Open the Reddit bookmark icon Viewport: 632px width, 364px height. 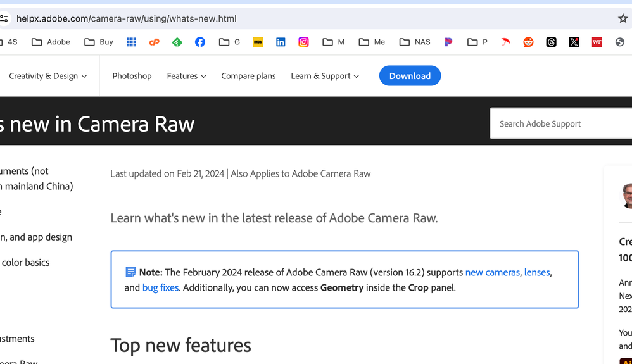pyautogui.click(x=528, y=42)
